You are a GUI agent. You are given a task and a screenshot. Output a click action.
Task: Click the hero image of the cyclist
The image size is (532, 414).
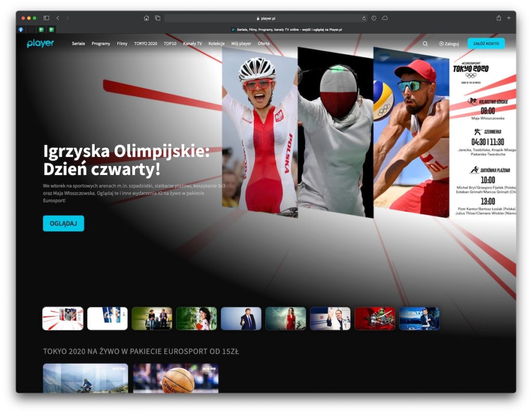coord(260,132)
